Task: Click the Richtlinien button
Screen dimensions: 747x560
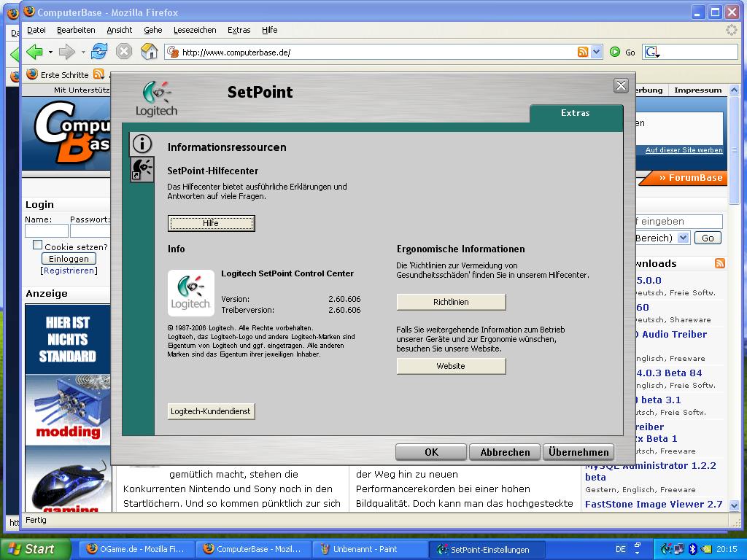Action: click(451, 302)
